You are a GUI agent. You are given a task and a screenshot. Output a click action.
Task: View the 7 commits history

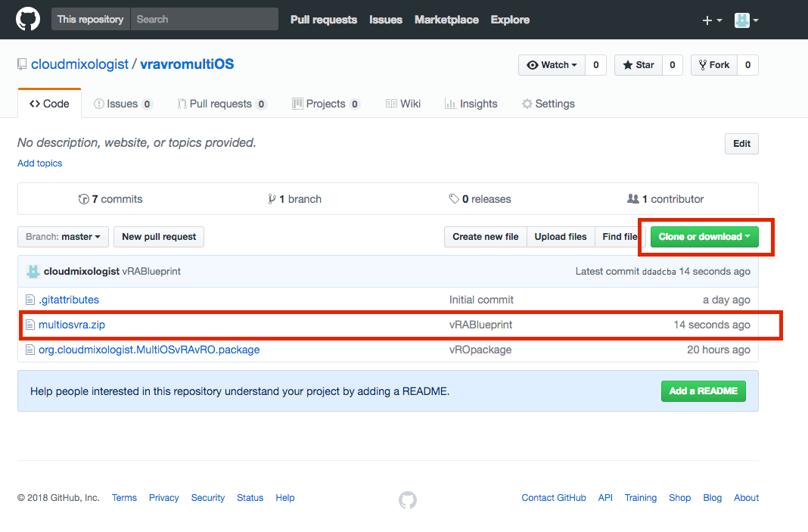110,199
